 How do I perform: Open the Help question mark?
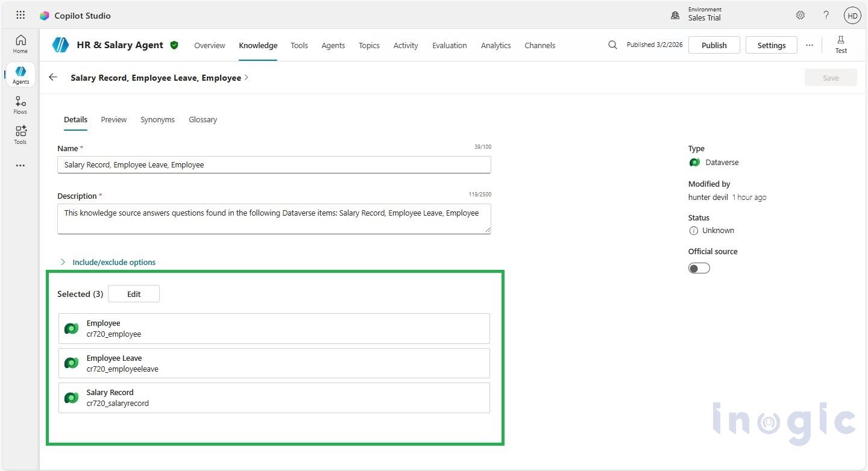pyautogui.click(x=826, y=15)
